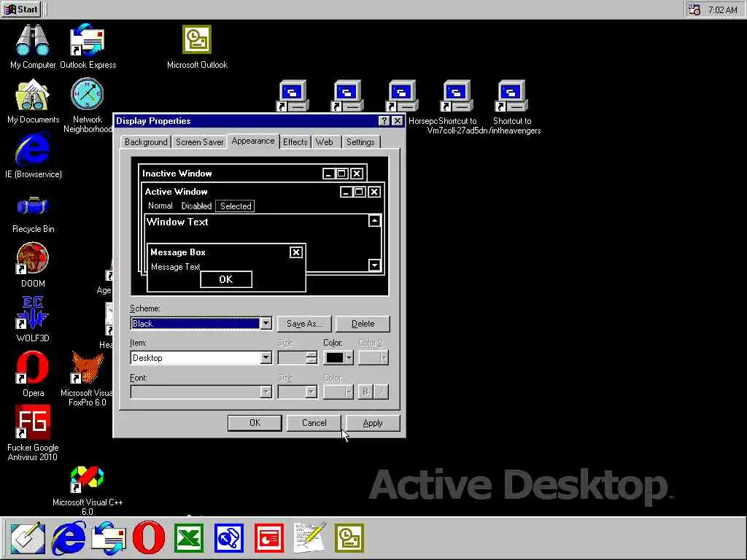Click the Disabled menu item in preview
The width and height of the screenshot is (747, 560).
[x=196, y=206]
